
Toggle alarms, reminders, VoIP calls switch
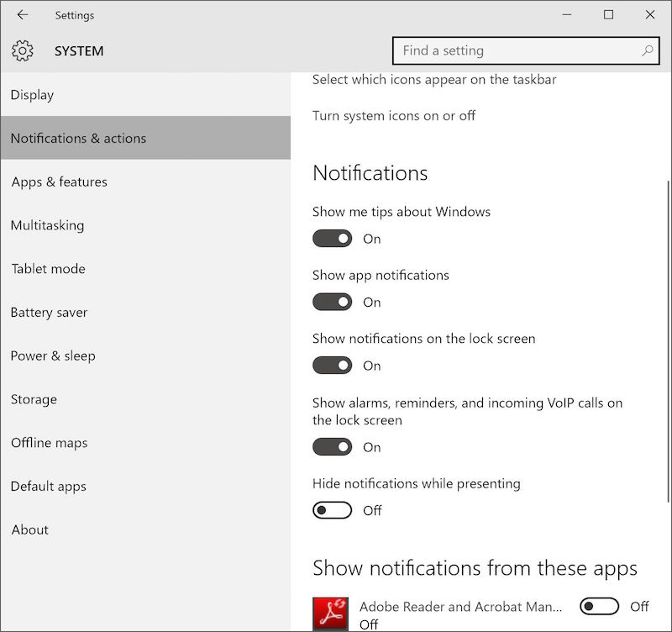pyautogui.click(x=332, y=447)
